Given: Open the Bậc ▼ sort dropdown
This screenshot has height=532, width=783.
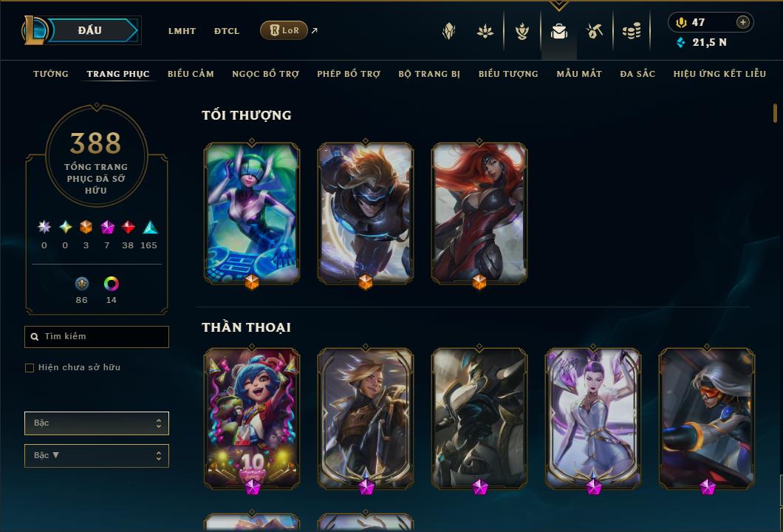Looking at the screenshot, I should (x=97, y=456).
